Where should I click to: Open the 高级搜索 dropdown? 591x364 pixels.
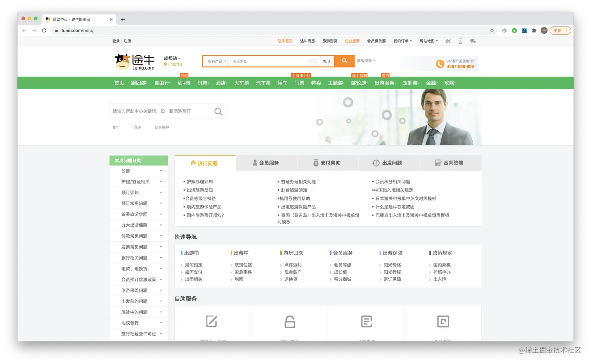coord(366,61)
